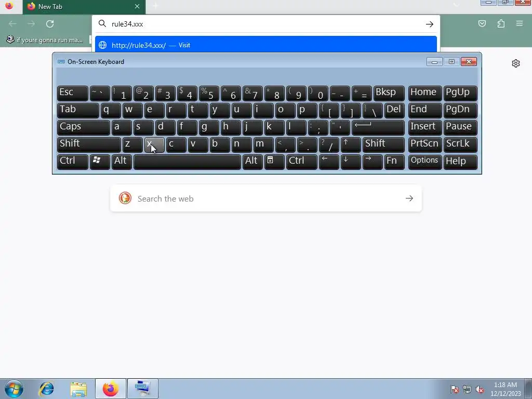
Task: Open the Pocket save icon in Firefox toolbar
Action: coord(482,23)
